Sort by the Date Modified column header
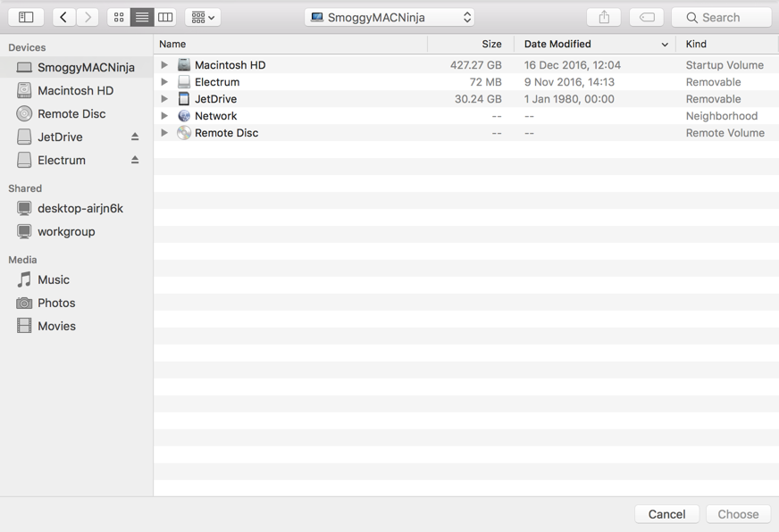Viewport: 779px width, 532px height. (x=595, y=44)
